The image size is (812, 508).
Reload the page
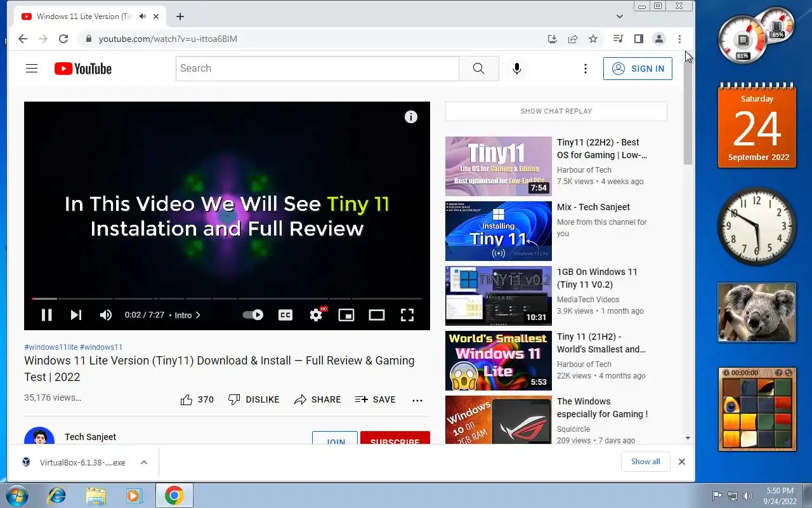click(x=63, y=39)
